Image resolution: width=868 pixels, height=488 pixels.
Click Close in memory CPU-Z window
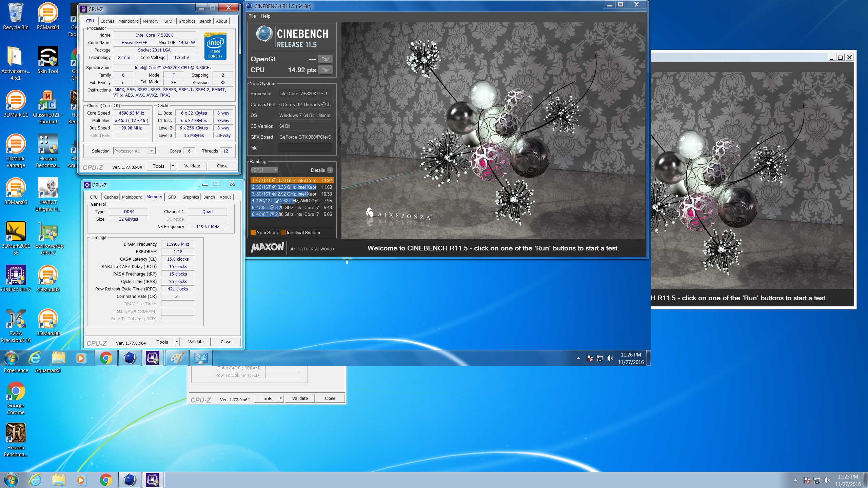[226, 342]
